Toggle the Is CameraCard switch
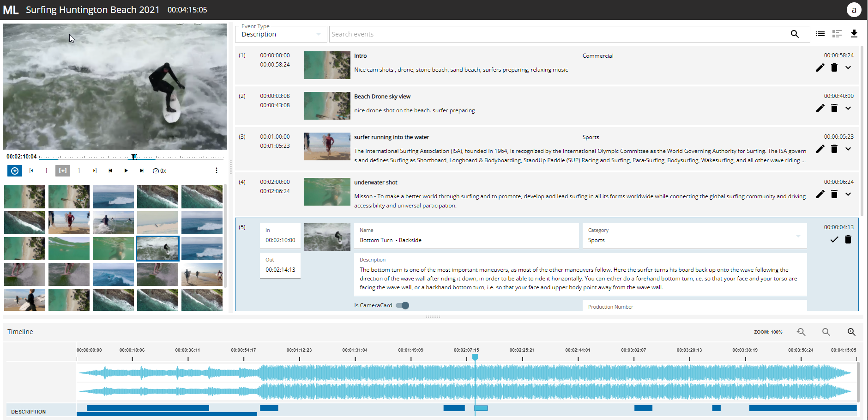The height and width of the screenshot is (420, 868). [x=403, y=305]
